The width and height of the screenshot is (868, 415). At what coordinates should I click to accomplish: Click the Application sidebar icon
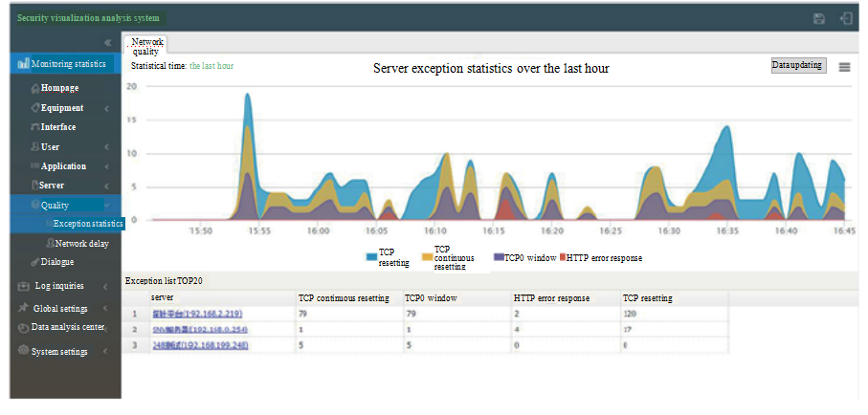(x=35, y=166)
